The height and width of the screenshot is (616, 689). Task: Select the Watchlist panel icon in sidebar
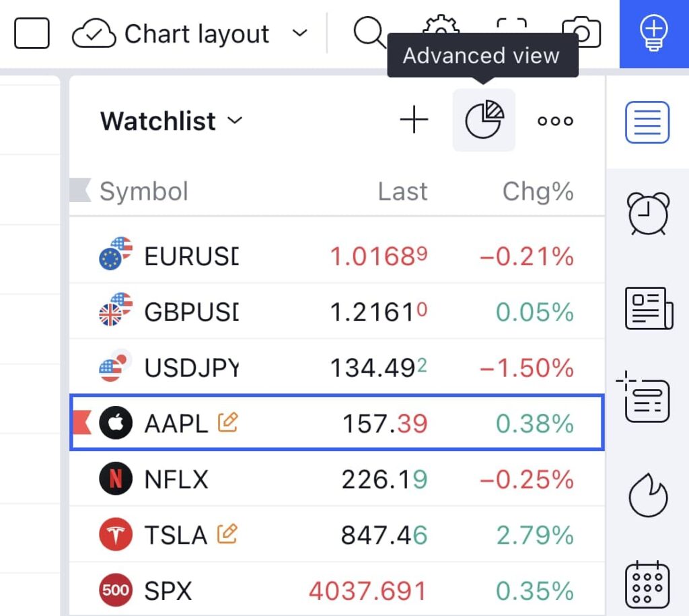648,122
